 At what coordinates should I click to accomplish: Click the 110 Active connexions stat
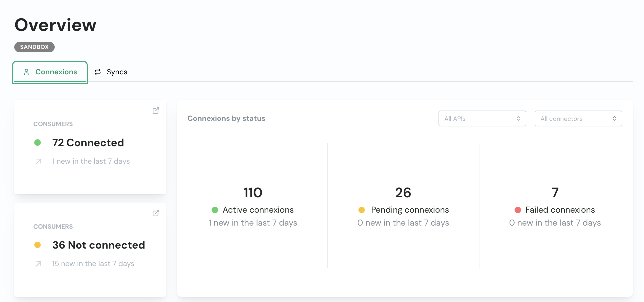[253, 193]
